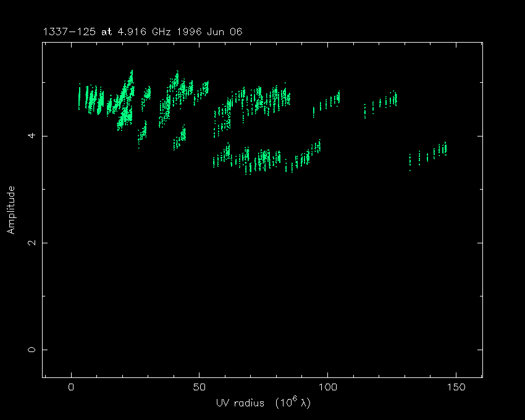
Task: Click the x-axis tick label "0"
Action: tap(72, 387)
